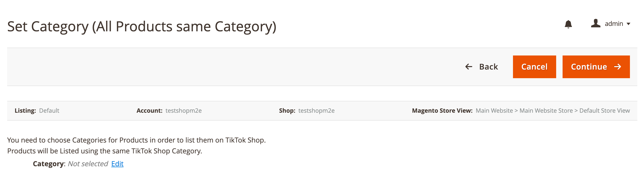This screenshot has height=182, width=644.
Task: Select the left-pointing arrow in the toolbar
Action: [x=469, y=67]
